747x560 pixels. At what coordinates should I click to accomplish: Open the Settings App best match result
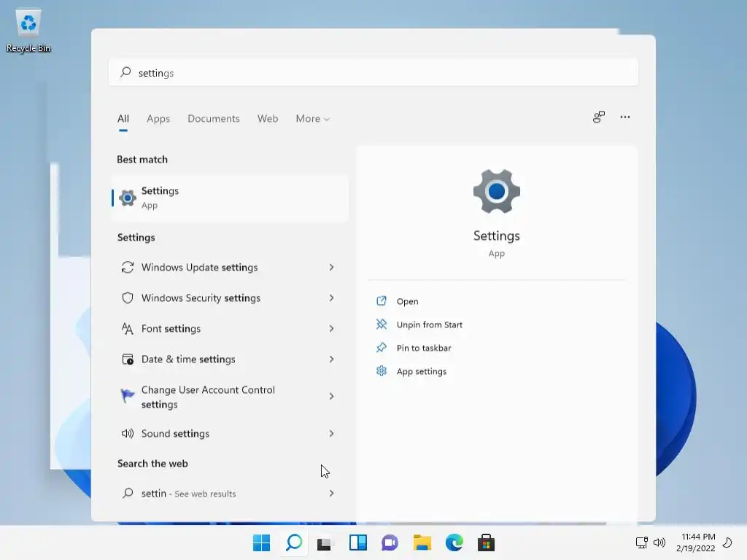(230, 198)
